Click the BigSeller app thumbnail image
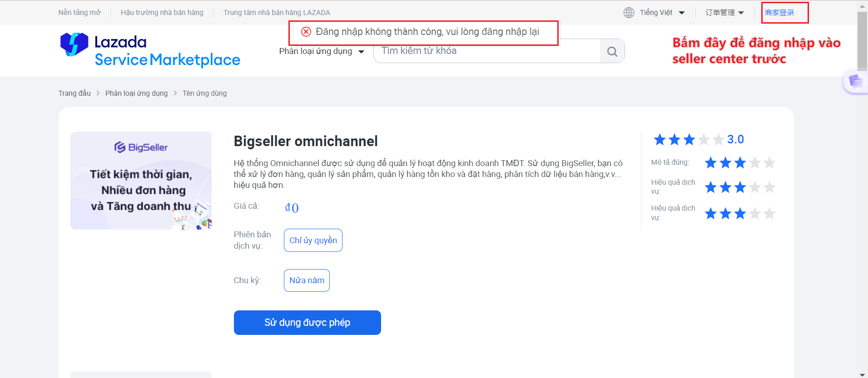Screen dimensions: 868x378 coord(141,181)
